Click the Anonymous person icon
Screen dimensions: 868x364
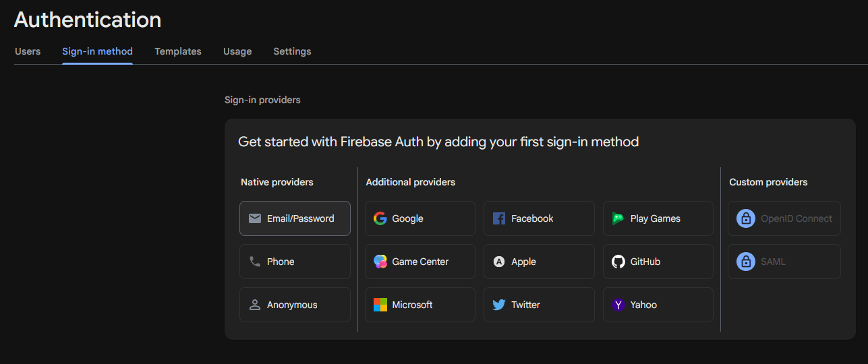255,305
